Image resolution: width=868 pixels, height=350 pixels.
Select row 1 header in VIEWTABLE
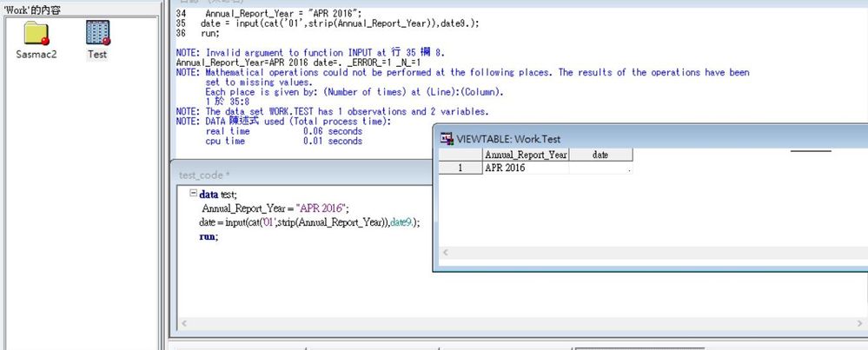pos(461,168)
